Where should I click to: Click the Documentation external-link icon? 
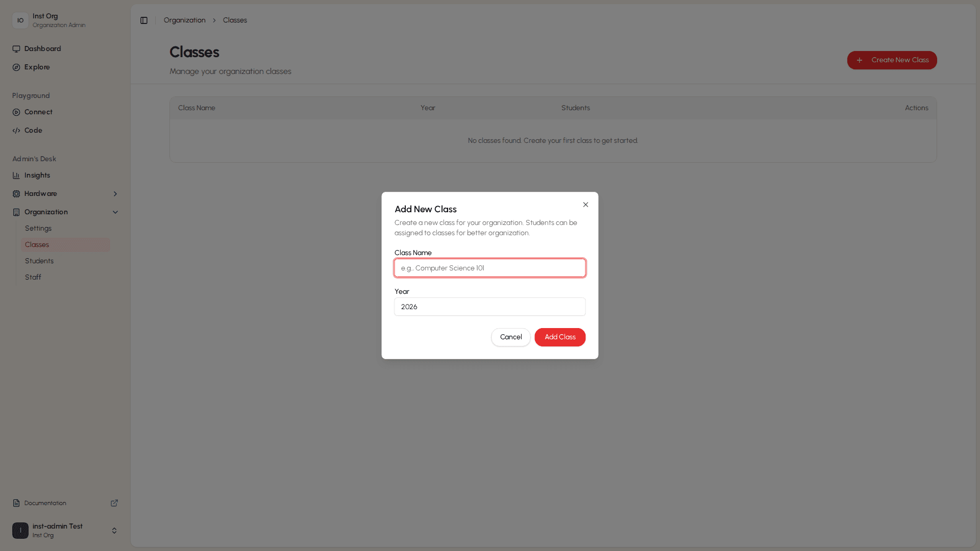(114, 503)
